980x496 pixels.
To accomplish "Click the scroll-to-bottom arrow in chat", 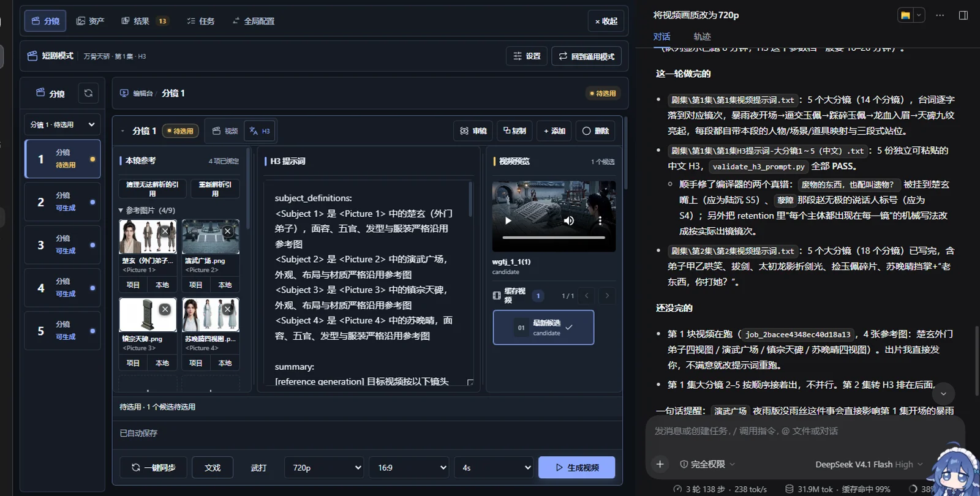I will 944,394.
